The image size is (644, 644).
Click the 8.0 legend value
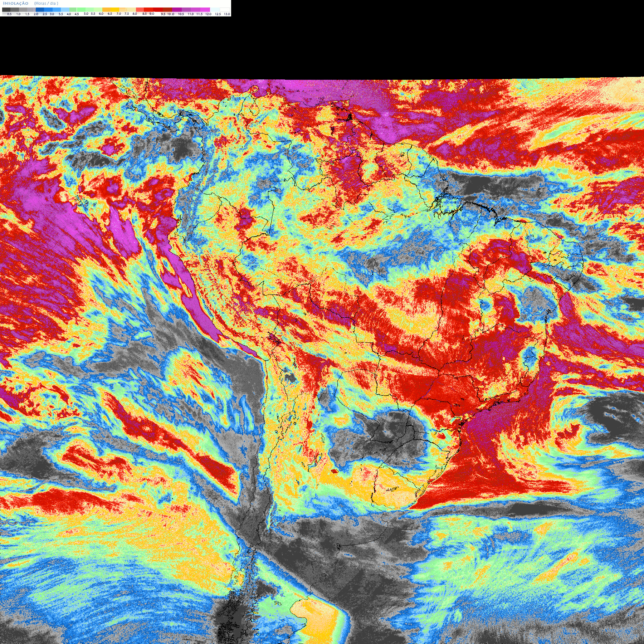(x=135, y=14)
